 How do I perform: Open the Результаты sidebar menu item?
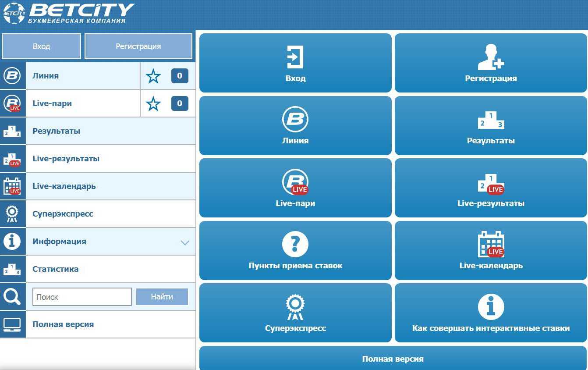(x=111, y=131)
